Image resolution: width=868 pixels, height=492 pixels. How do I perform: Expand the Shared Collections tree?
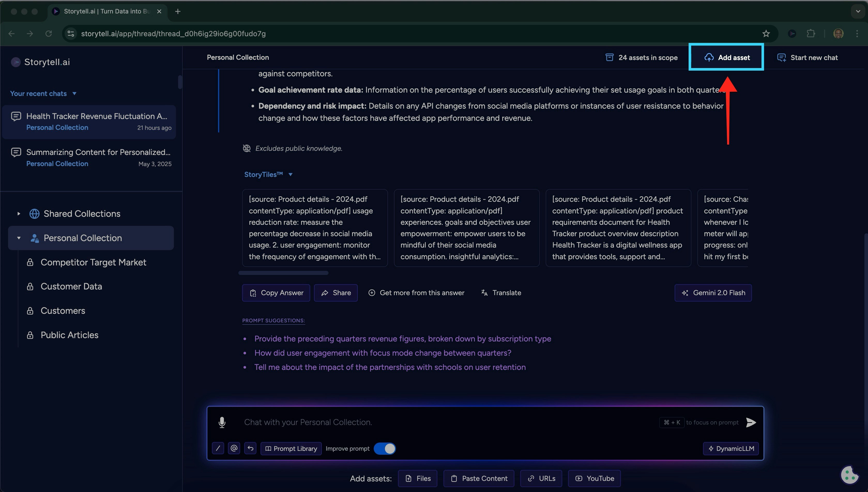[x=19, y=214]
